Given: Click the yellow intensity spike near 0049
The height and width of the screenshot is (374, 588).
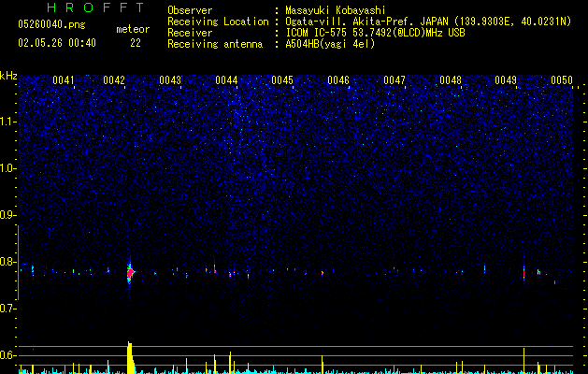Looking at the screenshot, I should point(523,360).
